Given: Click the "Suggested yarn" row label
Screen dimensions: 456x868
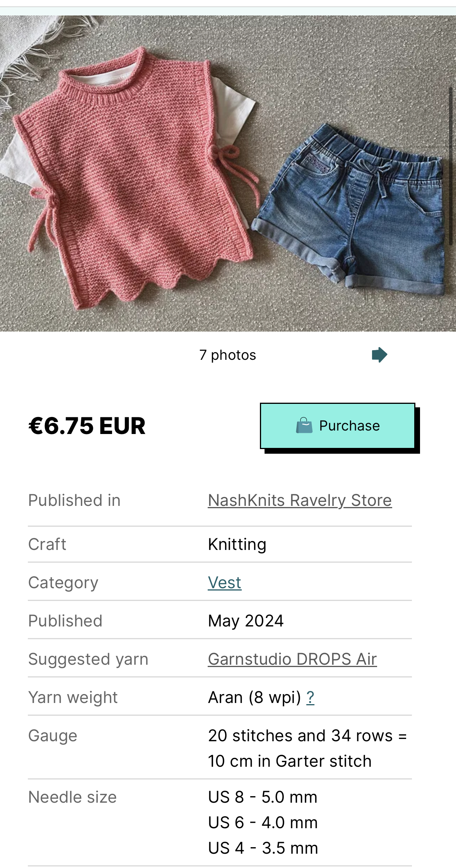Looking at the screenshot, I should pyautogui.click(x=88, y=659).
